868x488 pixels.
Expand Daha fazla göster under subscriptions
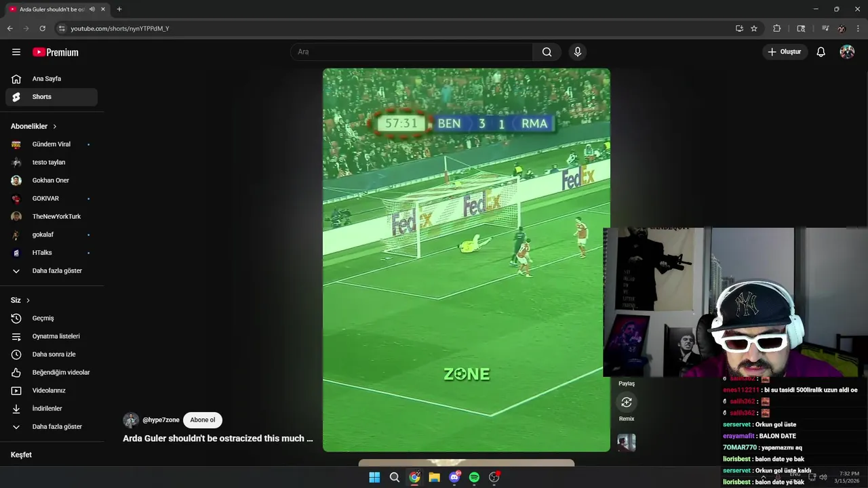click(52, 271)
